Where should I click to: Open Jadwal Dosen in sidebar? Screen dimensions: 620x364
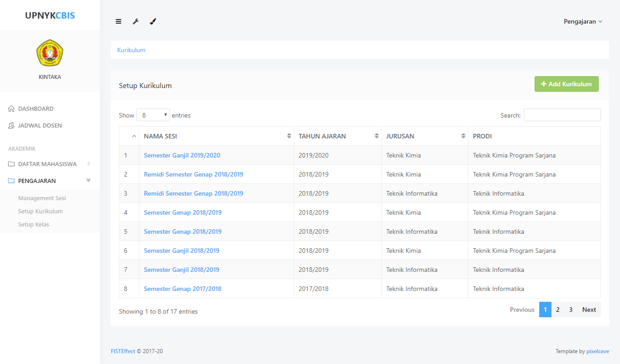[39, 126]
